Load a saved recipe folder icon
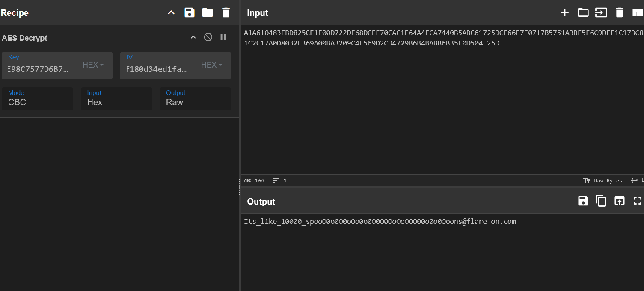Viewport: 644px width, 291px height. (208, 13)
